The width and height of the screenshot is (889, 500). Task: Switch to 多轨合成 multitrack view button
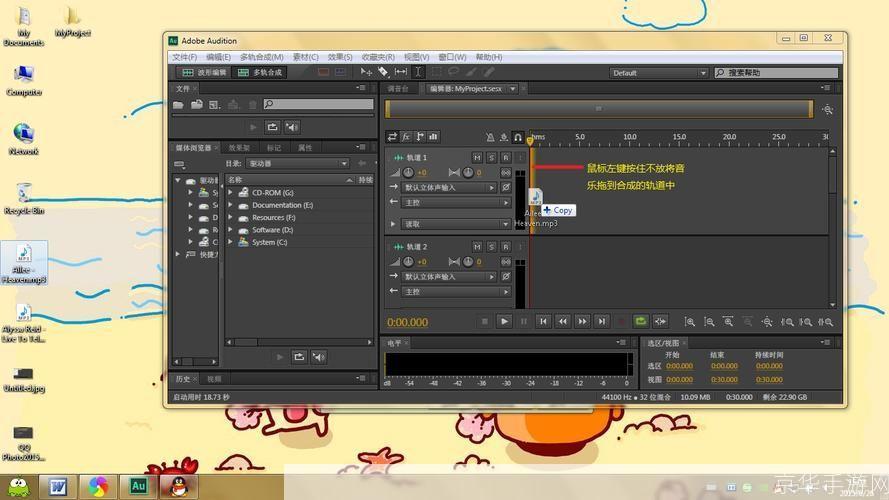260,72
